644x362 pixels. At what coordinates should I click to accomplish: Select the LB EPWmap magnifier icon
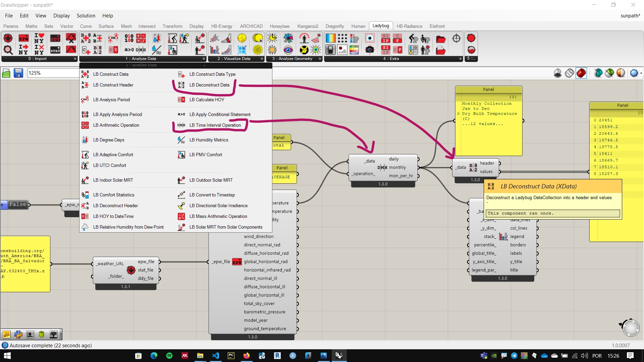8,50
